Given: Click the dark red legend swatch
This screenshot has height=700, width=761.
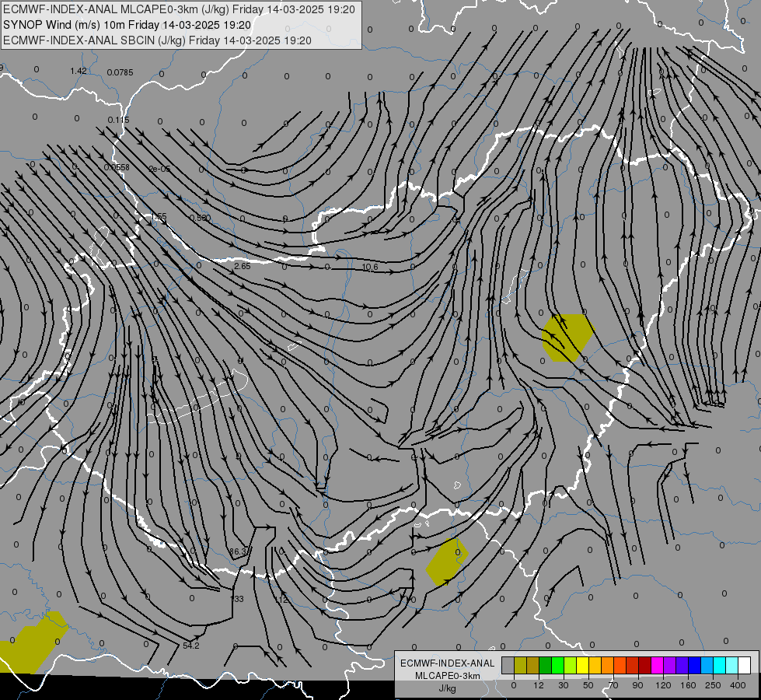Looking at the screenshot, I should [x=644, y=665].
